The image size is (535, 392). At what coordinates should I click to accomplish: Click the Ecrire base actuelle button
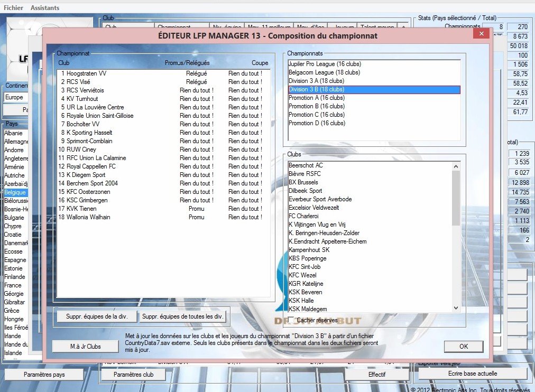473,374
